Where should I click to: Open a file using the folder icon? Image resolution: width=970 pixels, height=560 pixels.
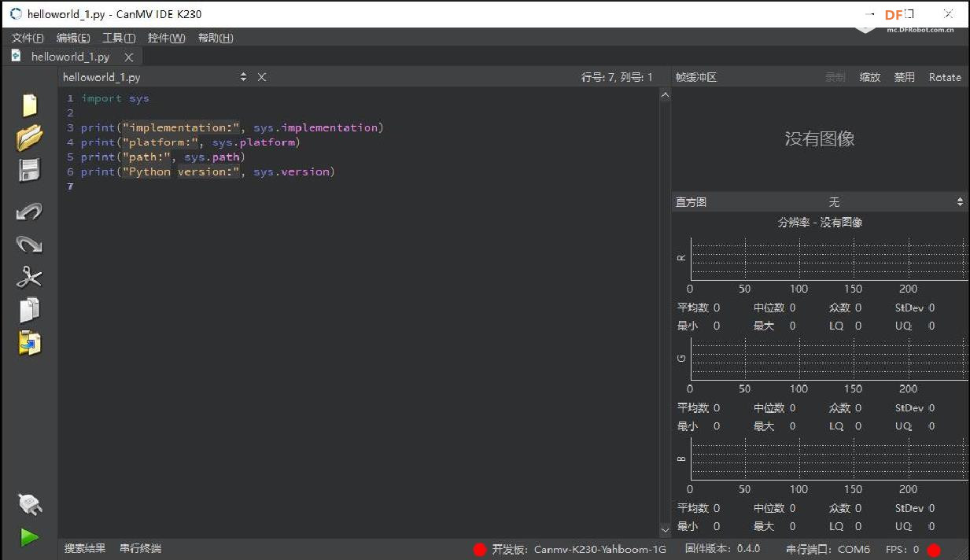tap(29, 138)
